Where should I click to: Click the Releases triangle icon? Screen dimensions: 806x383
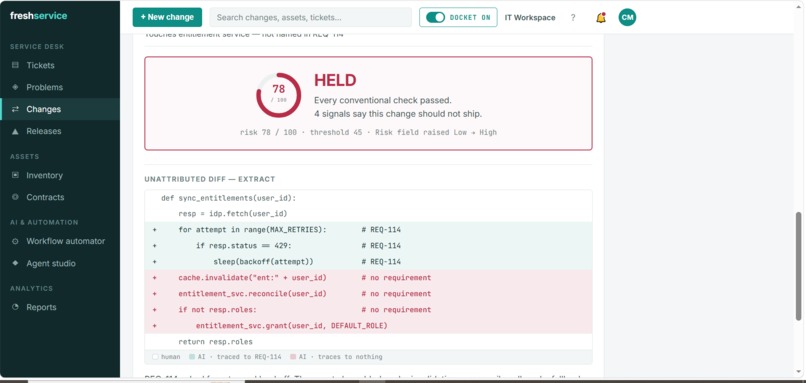15,131
